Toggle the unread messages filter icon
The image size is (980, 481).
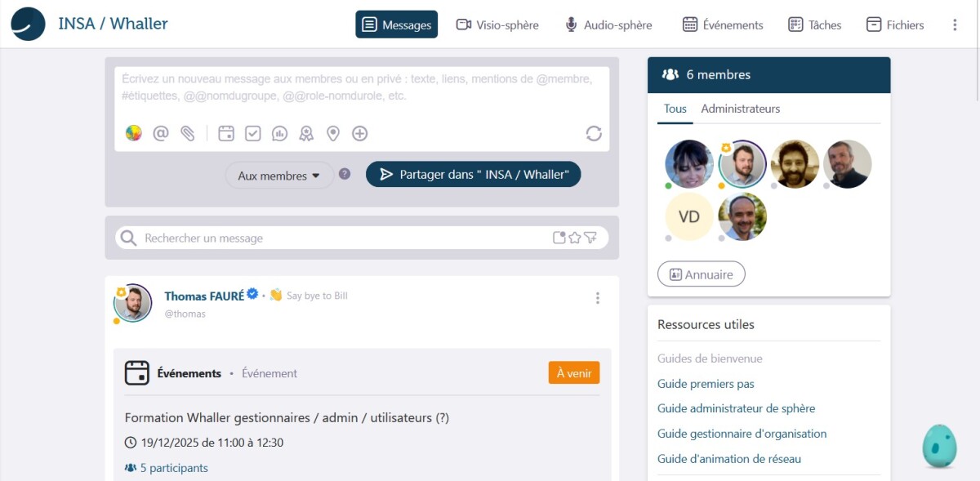559,238
